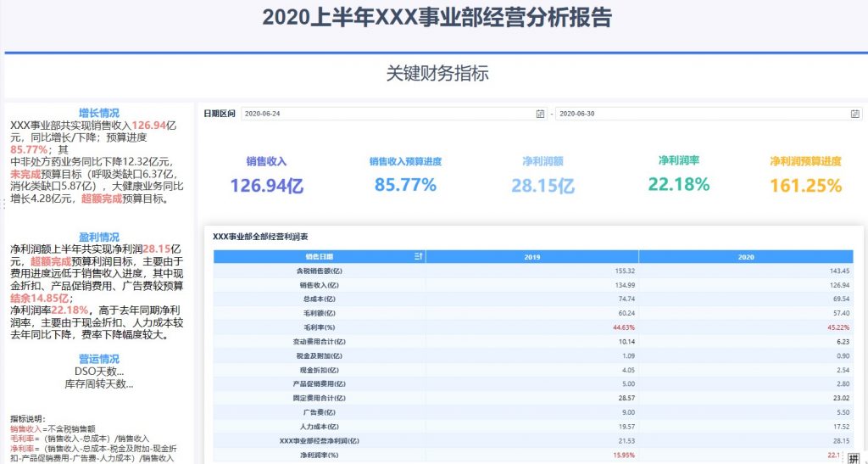868x464 pixels.
Task: Click the 增长情况 section heading
Action: tap(99, 113)
